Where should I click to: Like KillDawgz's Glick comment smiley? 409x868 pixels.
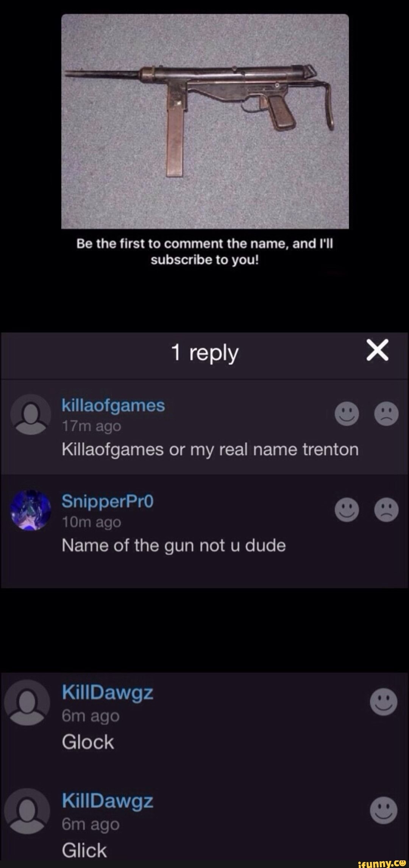(x=383, y=810)
